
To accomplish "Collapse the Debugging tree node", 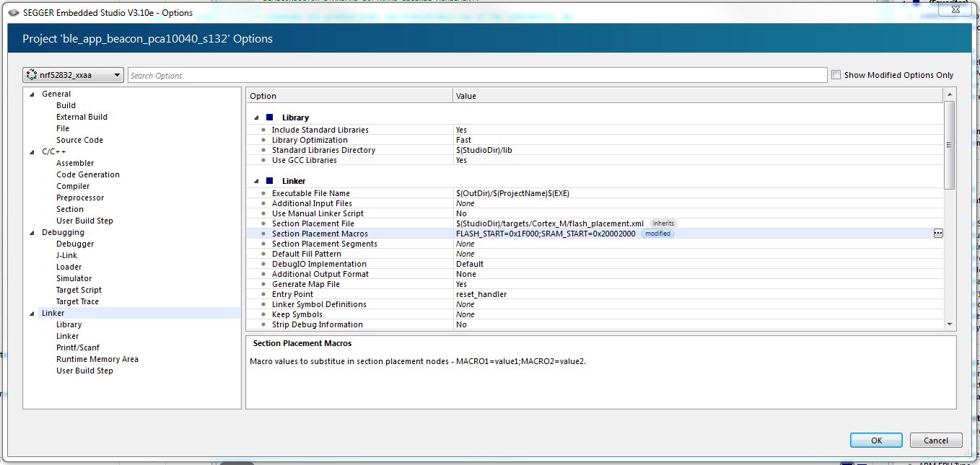I will click(32, 232).
